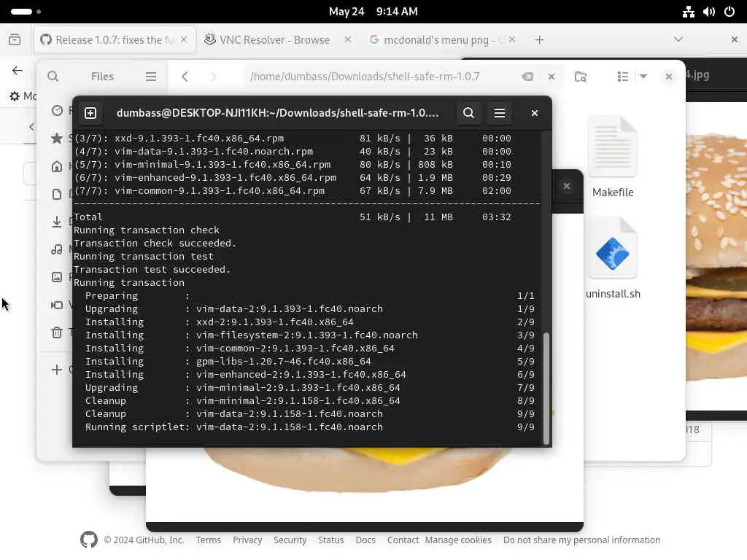Expand browser tab list chevron
The height and width of the screenshot is (560, 747).
[x=678, y=39]
